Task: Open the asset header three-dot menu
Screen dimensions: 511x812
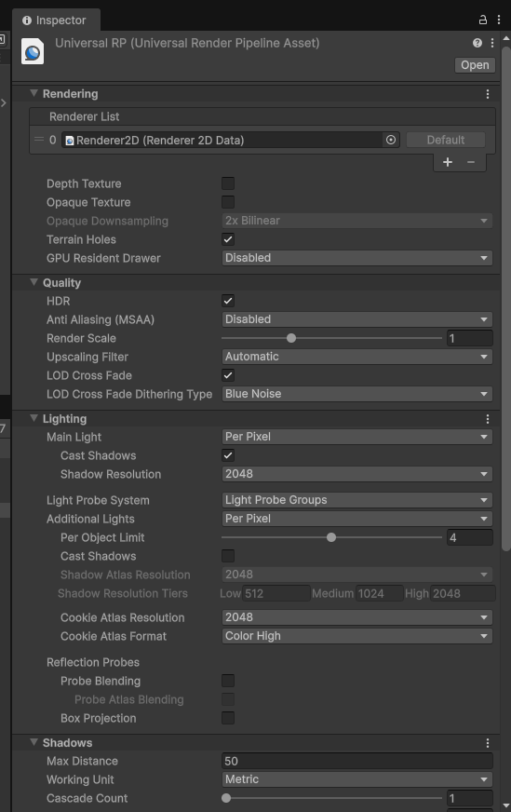Action: (492, 43)
